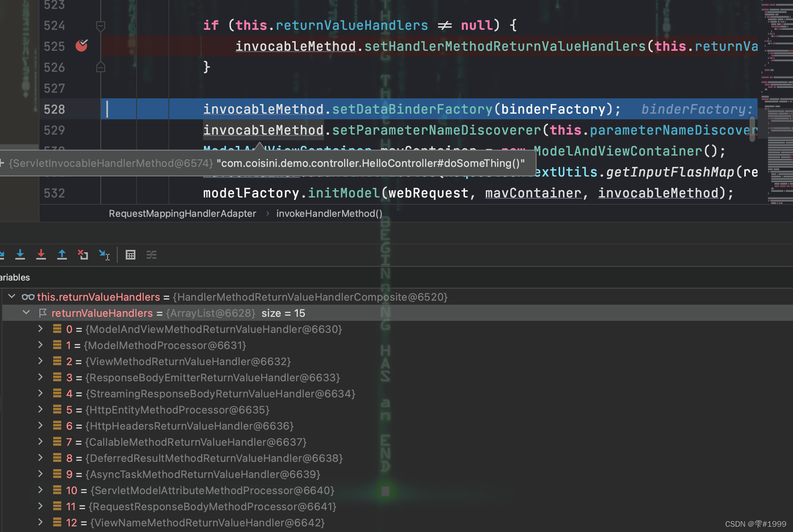
Task: Click the editor vertical scrollbar thumb
Action: tap(752, 128)
